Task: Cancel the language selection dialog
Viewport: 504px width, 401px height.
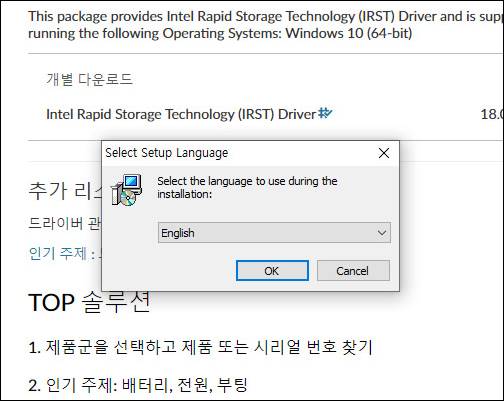Action: (353, 270)
